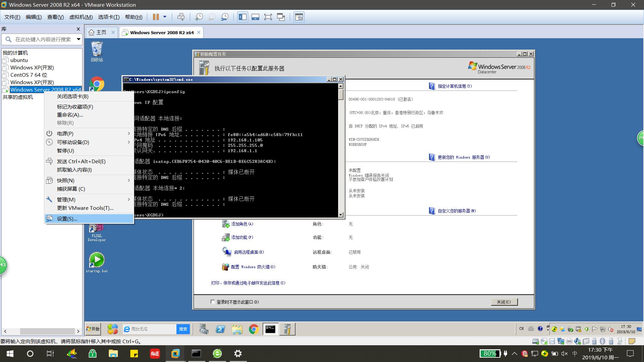Open the power options dropdown arrow beside pause

pos(165,17)
